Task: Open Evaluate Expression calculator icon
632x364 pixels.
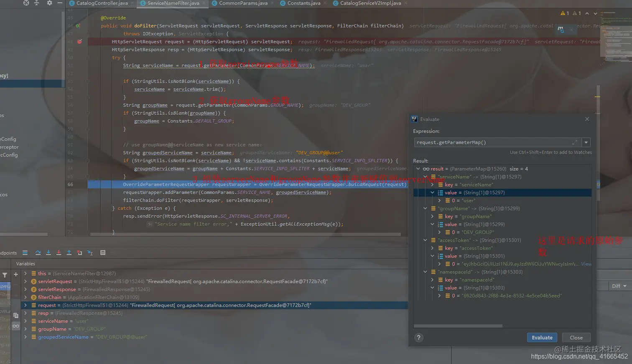Action: click(x=103, y=253)
